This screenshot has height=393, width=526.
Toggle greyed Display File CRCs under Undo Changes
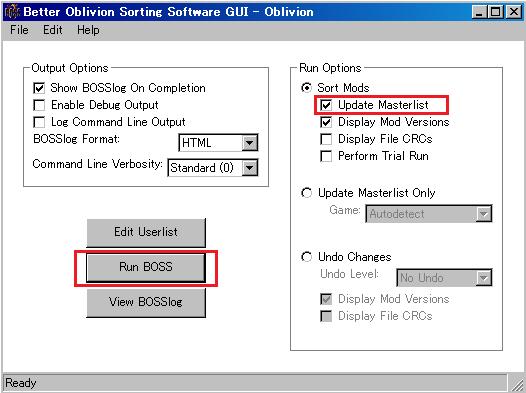pos(326,316)
